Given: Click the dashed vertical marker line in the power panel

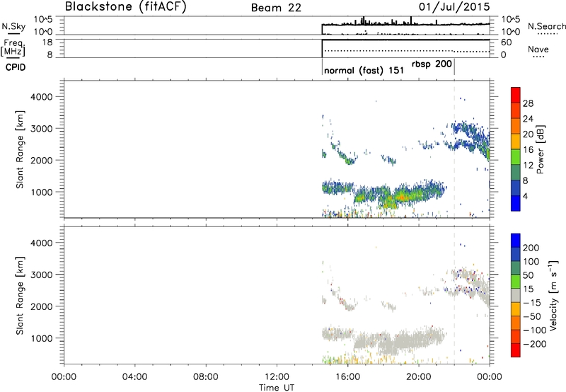Looking at the screenshot, I should pyautogui.click(x=454, y=148).
